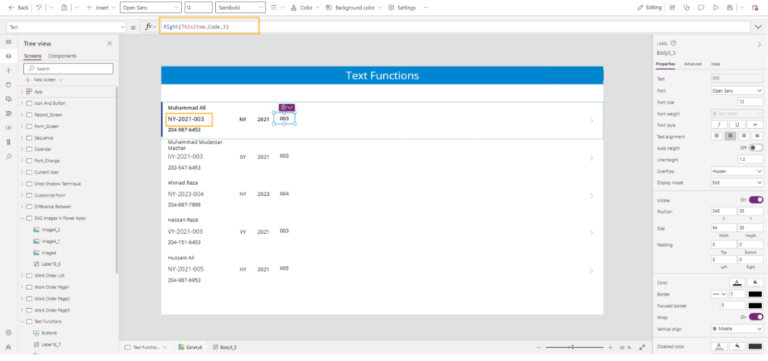Click the fx formula button
768x361 pixels.
point(150,27)
